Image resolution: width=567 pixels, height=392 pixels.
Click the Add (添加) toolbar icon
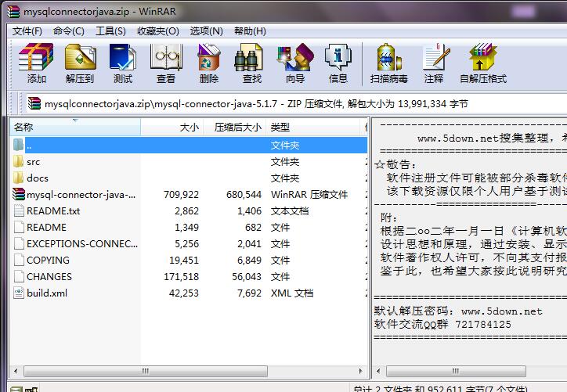[x=36, y=57]
